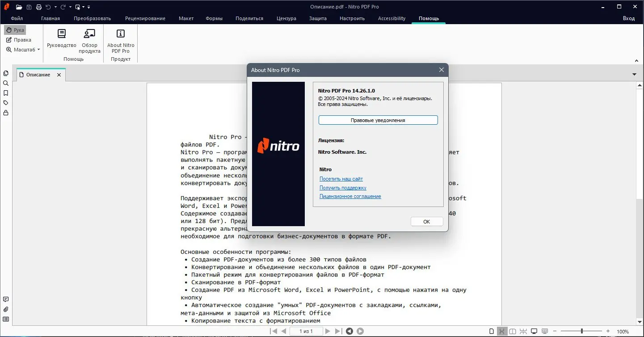
Task: Go to the next page
Action: pos(328,331)
